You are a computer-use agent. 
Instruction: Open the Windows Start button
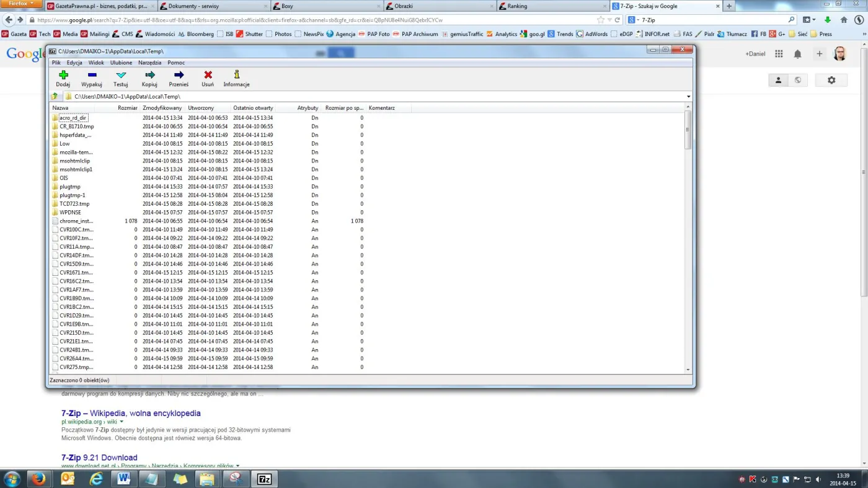12,479
